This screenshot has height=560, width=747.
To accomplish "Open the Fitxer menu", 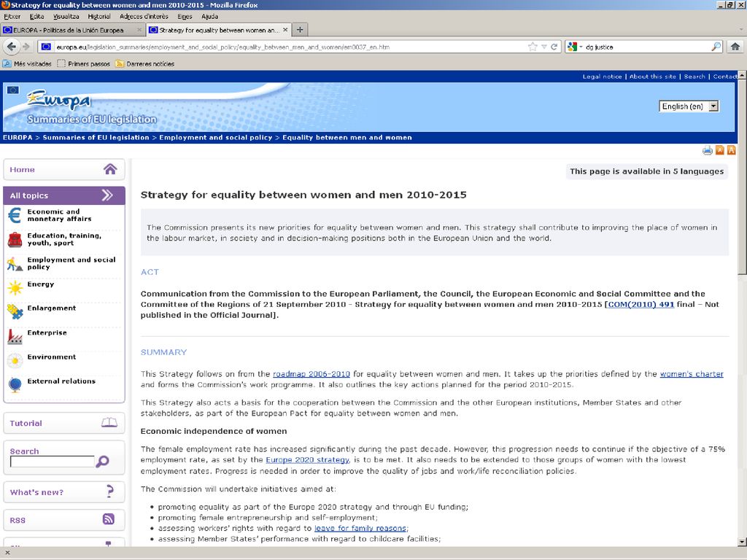I will 12,16.
